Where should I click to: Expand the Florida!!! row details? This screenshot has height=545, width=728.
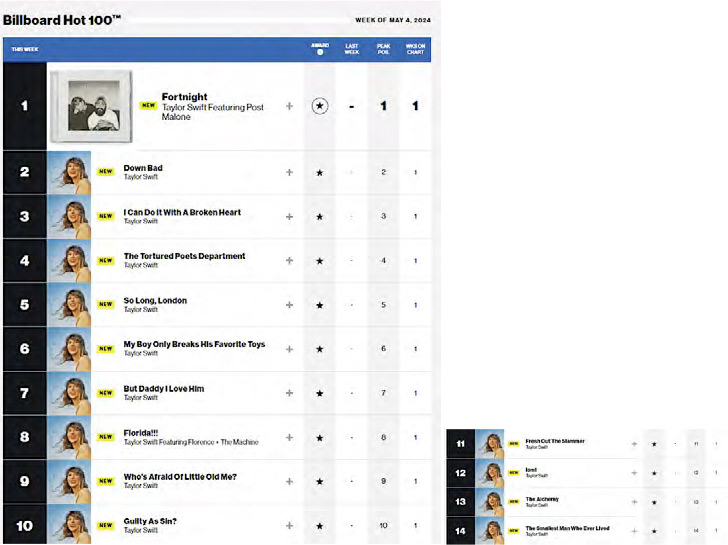point(289,437)
